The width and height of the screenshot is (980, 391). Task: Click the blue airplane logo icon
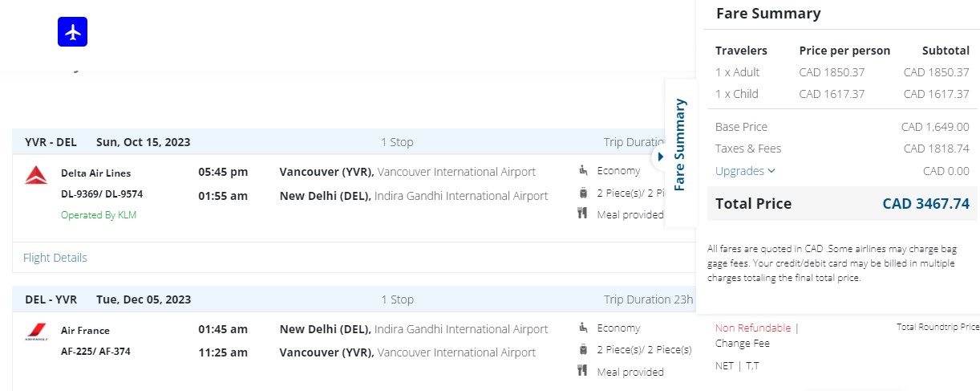coord(72,32)
